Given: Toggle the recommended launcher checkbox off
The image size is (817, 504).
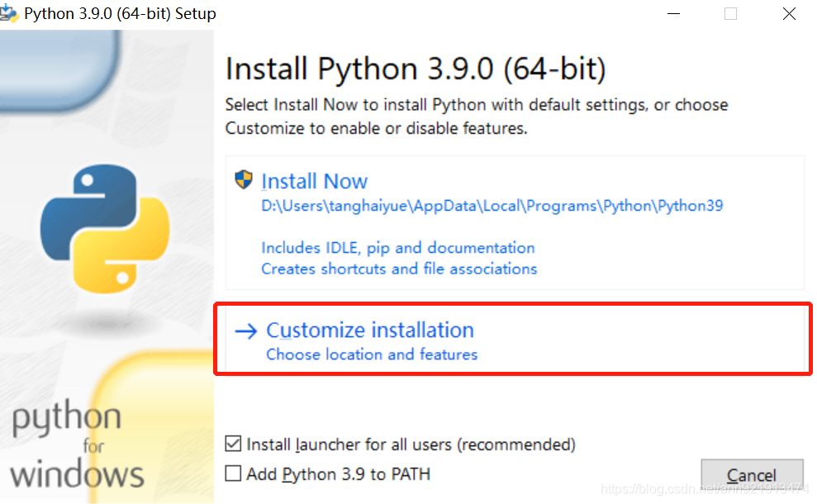Looking at the screenshot, I should (x=232, y=444).
